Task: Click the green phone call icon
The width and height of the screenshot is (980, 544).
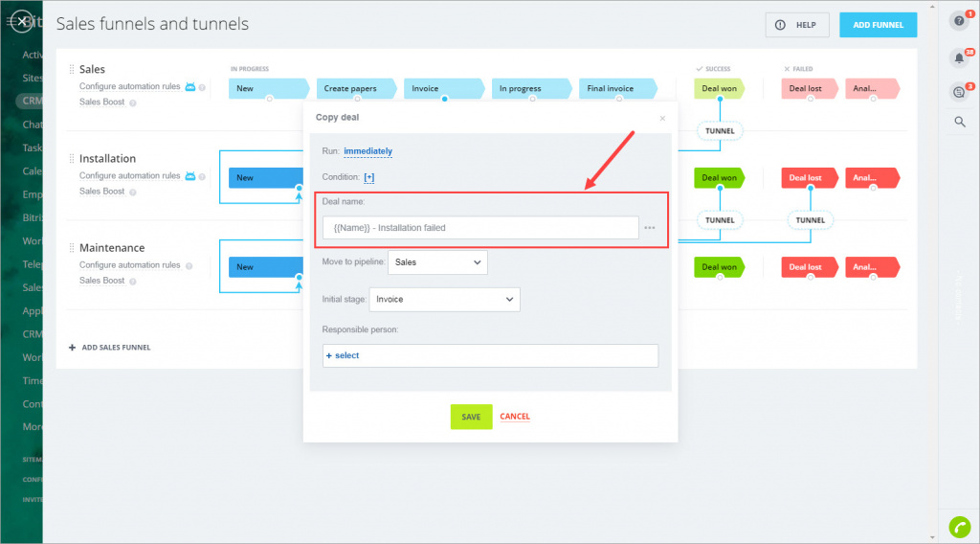Action: point(959,527)
